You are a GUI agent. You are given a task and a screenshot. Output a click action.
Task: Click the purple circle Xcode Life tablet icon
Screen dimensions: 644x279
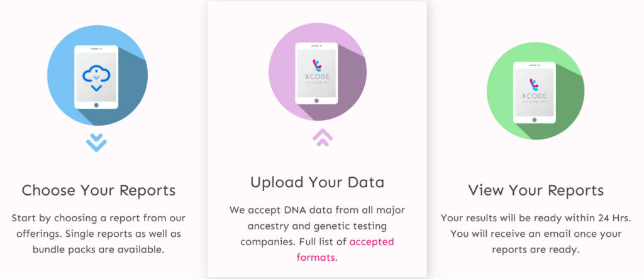click(x=318, y=72)
